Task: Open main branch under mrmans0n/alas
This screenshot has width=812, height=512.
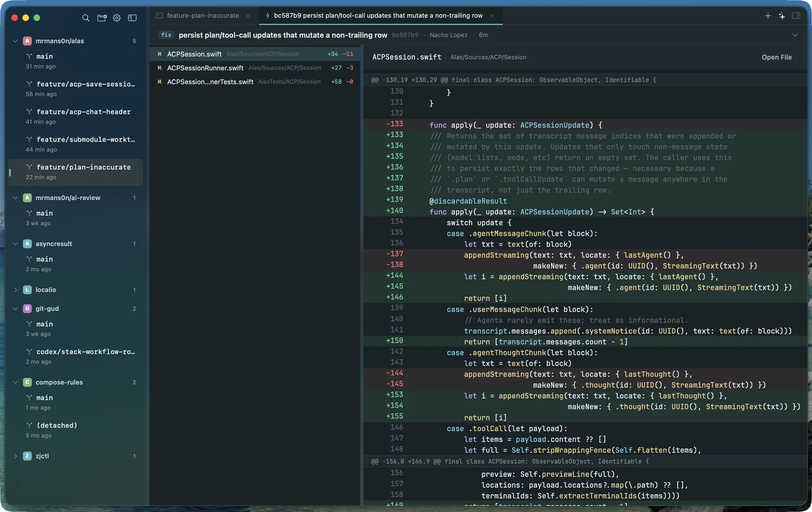Action: click(75, 61)
